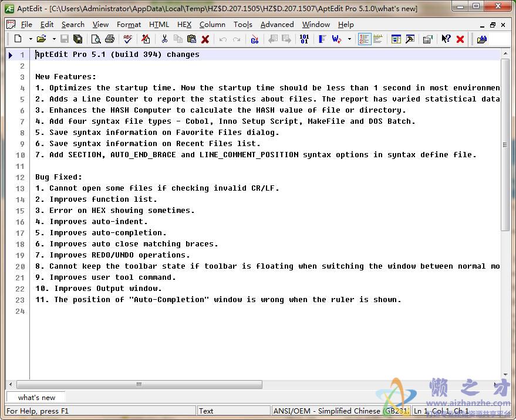
Task: Click the rightmost toolbar folder icon
Action: click(482, 39)
